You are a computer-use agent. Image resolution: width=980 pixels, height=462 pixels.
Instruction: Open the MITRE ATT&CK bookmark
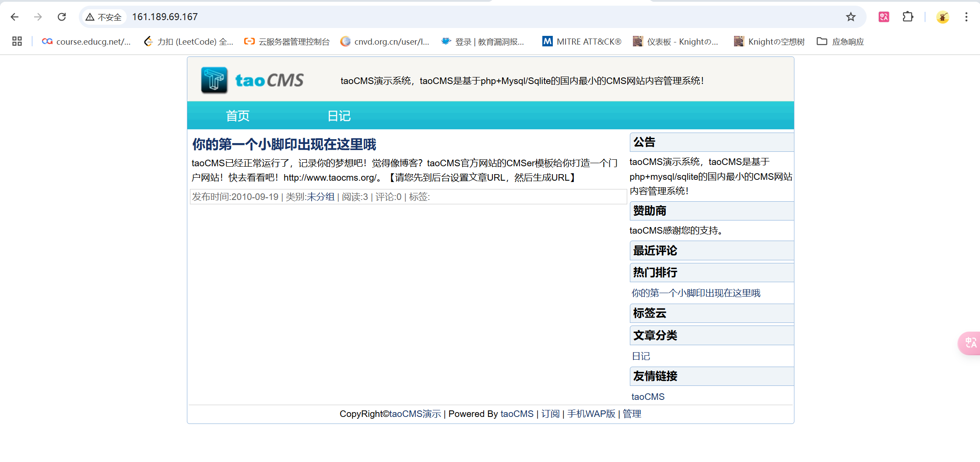[x=582, y=42]
